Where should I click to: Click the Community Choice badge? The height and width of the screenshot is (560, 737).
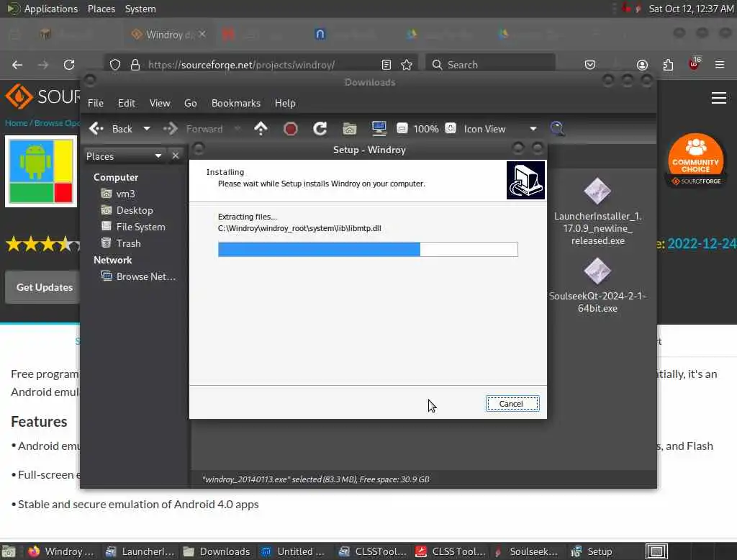[696, 161]
